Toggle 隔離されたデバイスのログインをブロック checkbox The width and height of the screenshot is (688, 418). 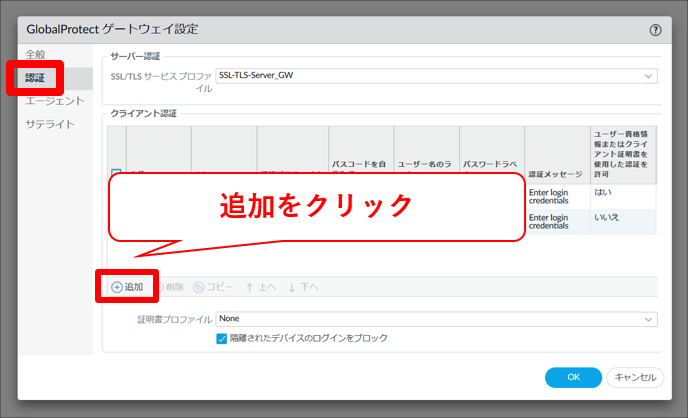[x=222, y=339]
